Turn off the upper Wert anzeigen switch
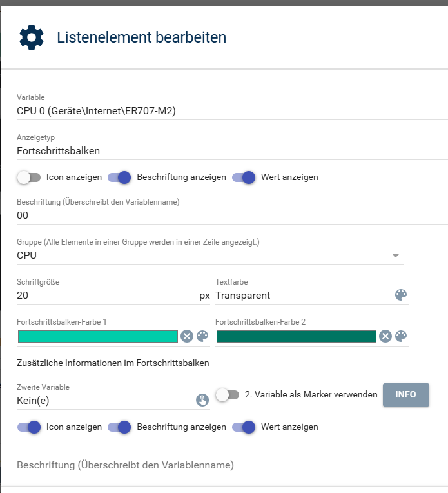Screen dimensions: 448x493 244,177
